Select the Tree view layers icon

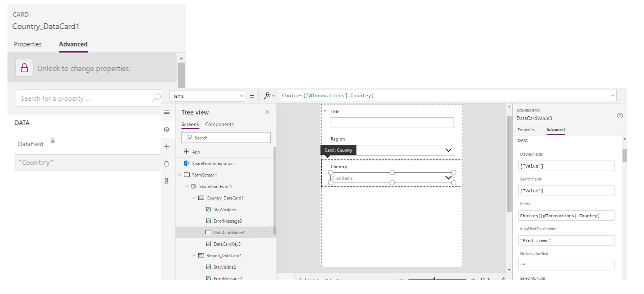167,129
